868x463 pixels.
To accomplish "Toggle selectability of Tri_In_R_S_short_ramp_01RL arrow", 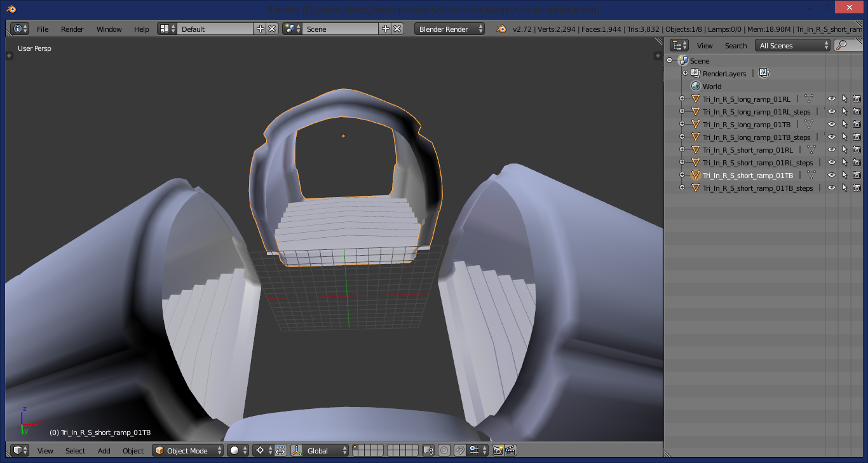I will coord(844,149).
